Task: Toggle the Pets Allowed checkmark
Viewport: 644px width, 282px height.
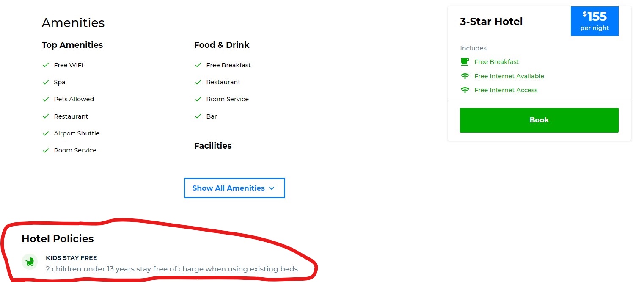Action: 46,99
